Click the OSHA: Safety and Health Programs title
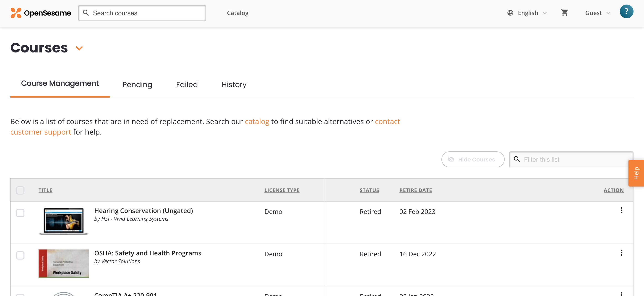The image size is (644, 296). click(x=148, y=253)
